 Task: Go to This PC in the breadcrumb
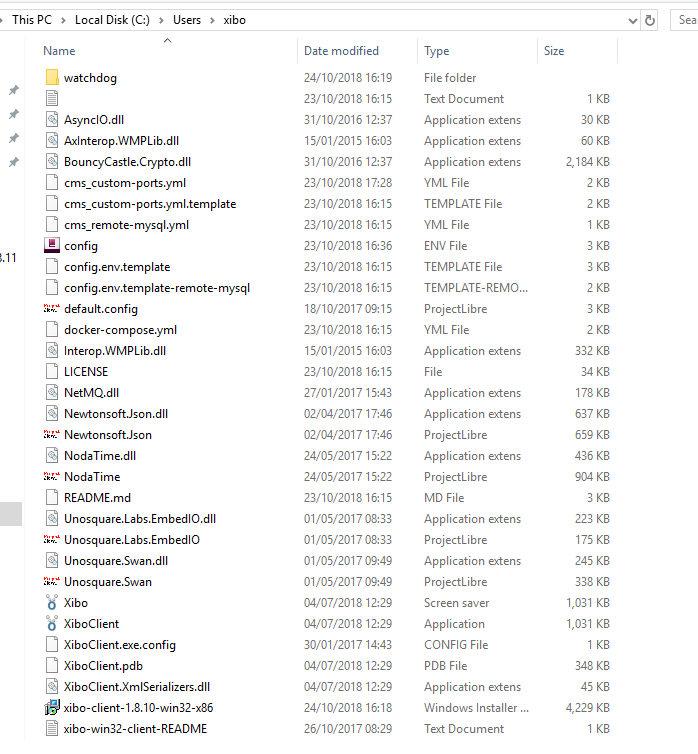tap(32, 20)
